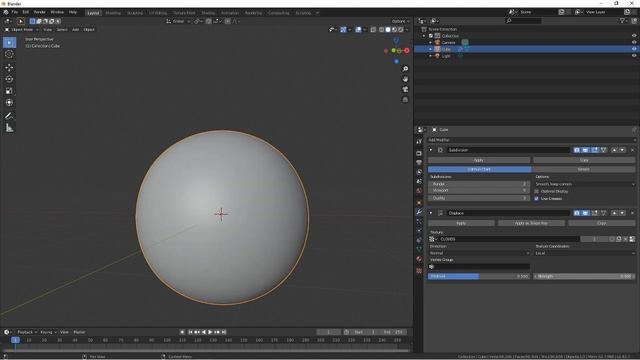
Task: Open the Render properties tab
Action: click(x=419, y=153)
